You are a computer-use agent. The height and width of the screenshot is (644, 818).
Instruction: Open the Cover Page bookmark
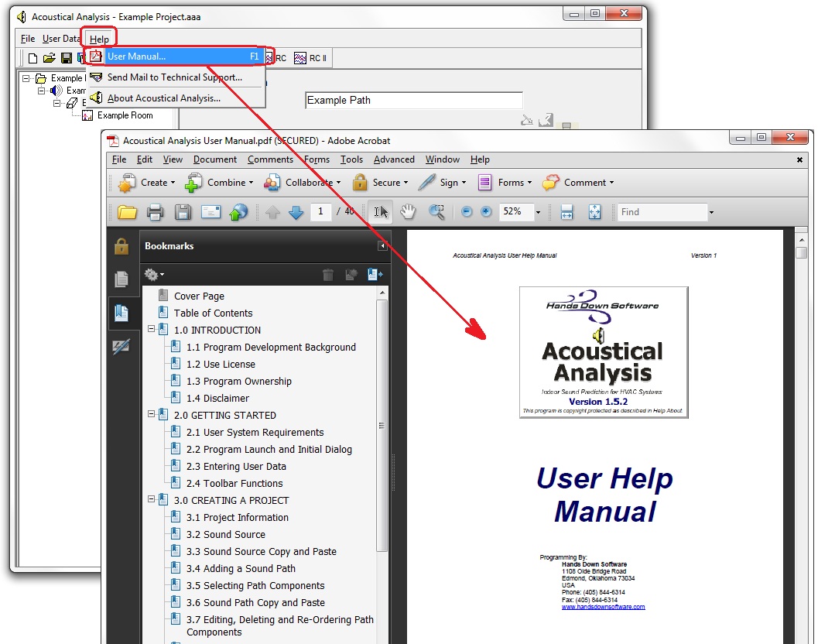[x=199, y=296]
